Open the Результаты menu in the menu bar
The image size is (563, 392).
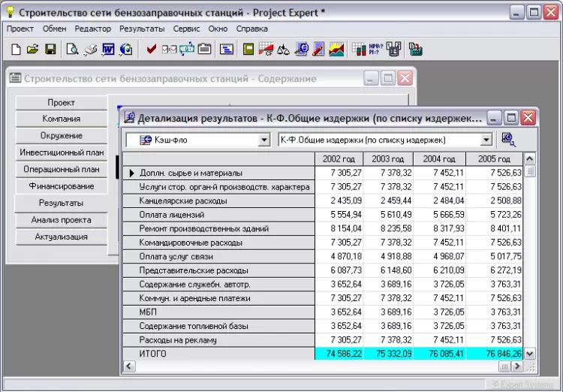coord(142,29)
